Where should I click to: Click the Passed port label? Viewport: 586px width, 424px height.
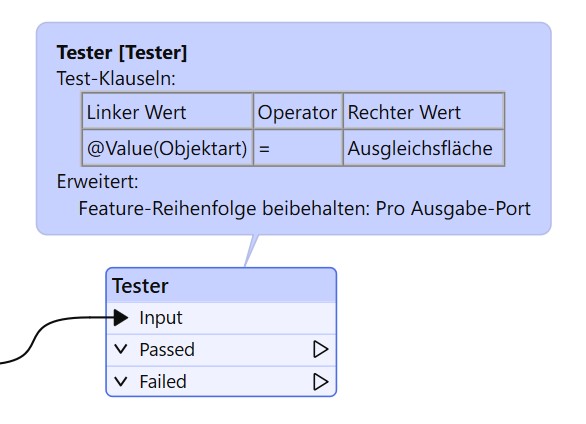(x=167, y=350)
